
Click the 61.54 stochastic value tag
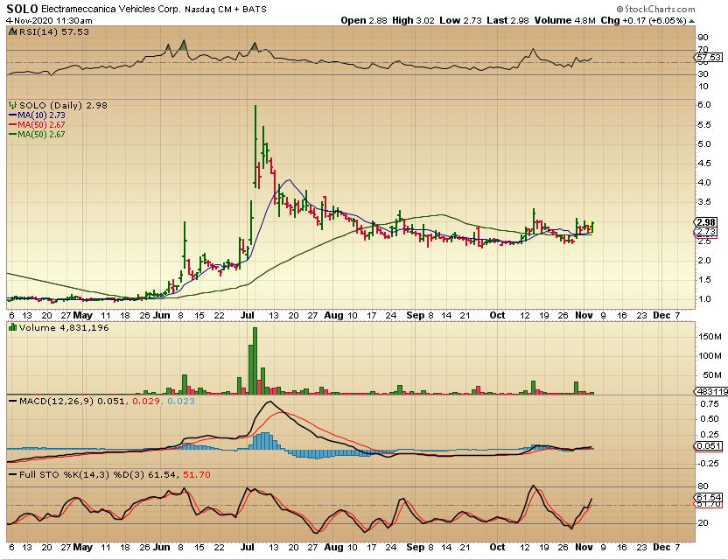click(x=709, y=497)
